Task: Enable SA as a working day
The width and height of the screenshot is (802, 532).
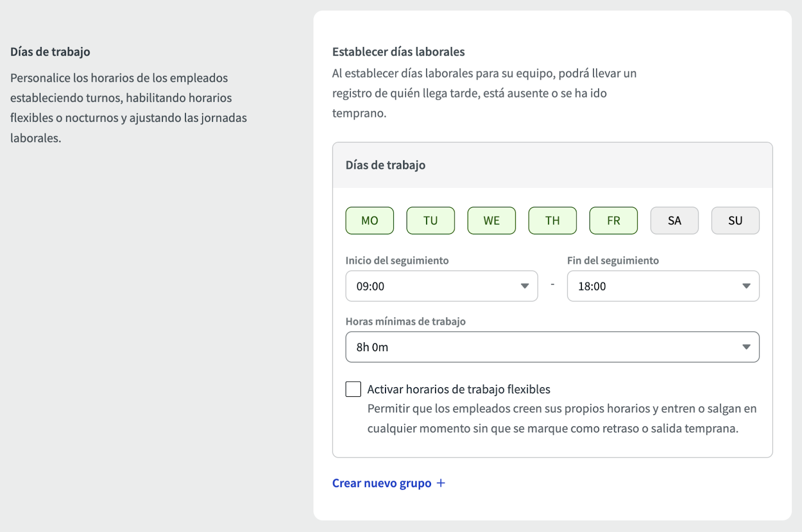Action: coord(674,220)
